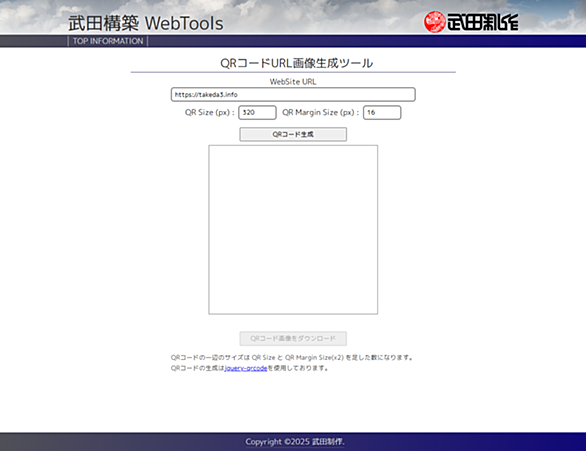Open the jquery-qrcode link
This screenshot has width=586, height=451.
point(246,368)
